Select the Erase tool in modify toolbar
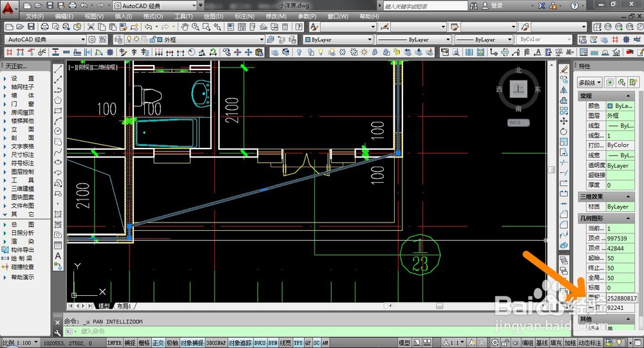The width and height of the screenshot is (644, 348). point(564,69)
